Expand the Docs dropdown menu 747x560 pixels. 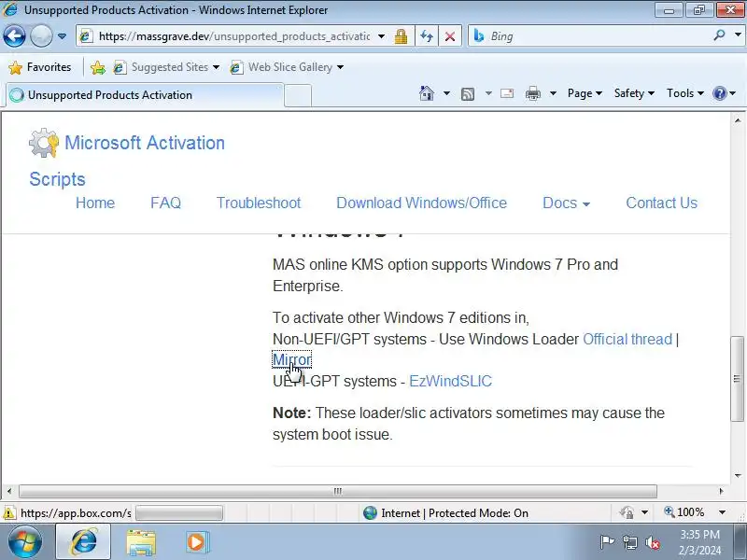tap(567, 203)
